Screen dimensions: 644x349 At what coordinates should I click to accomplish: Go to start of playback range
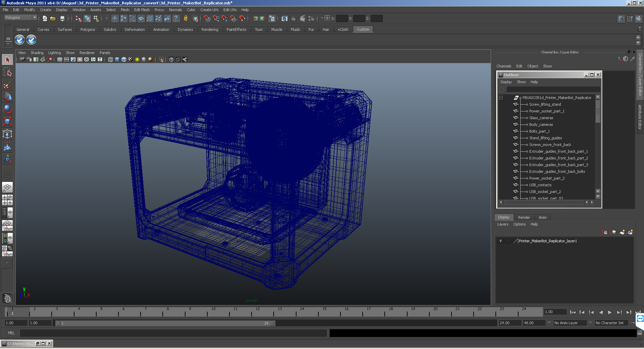pos(573,312)
